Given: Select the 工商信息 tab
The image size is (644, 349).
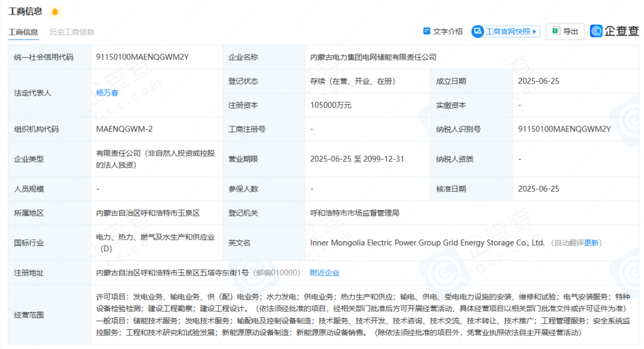Looking at the screenshot, I should point(23,32).
